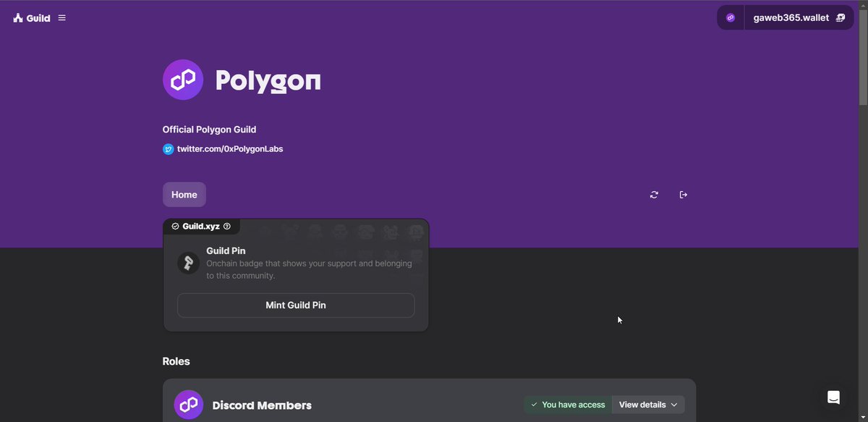Image resolution: width=868 pixels, height=422 pixels.
Task: Click the Guild Pin key badge icon
Action: 188,262
